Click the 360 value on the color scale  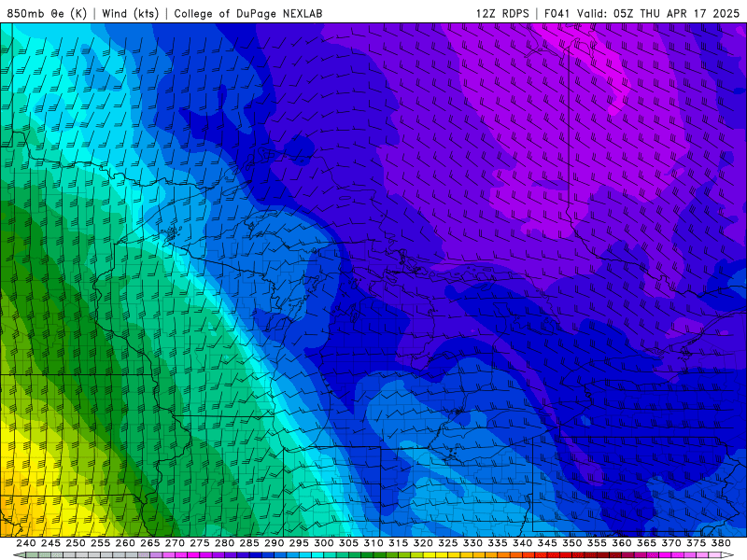[x=621, y=543]
